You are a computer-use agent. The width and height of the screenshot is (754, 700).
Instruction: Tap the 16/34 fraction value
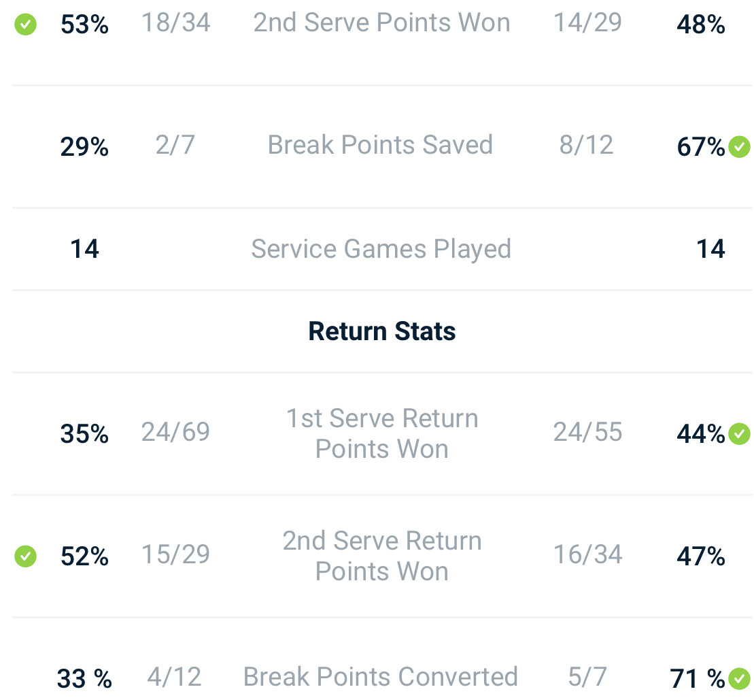coord(587,554)
